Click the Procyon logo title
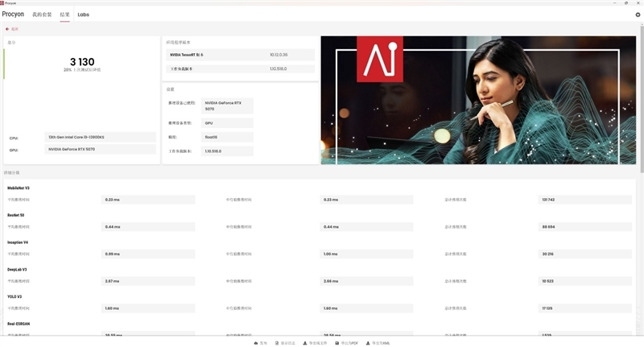The width and height of the screenshot is (644, 347). pos(13,14)
